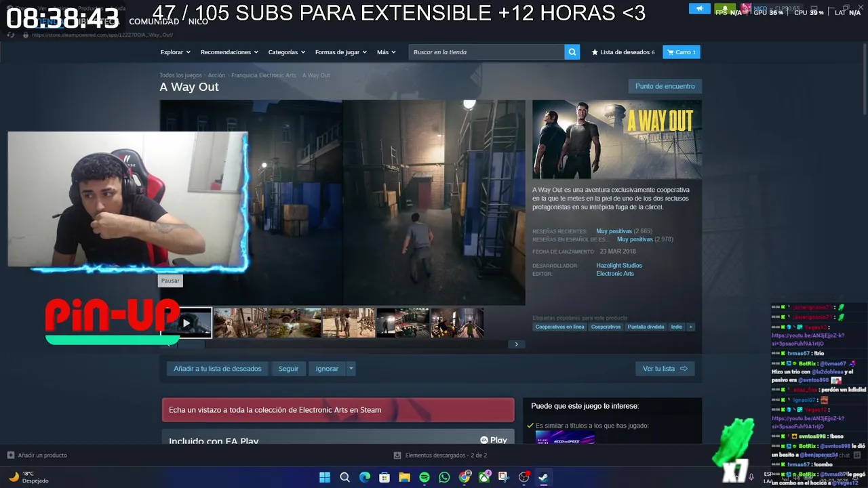Open the Carro shopping cart

pos(682,52)
